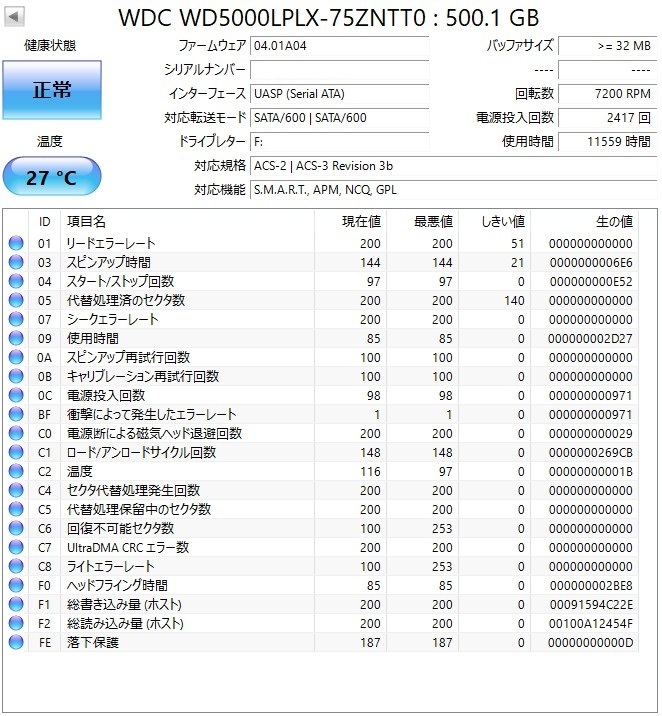
Task: Select the ロード/アンロードサイクル回数 row name
Action: pos(142,452)
